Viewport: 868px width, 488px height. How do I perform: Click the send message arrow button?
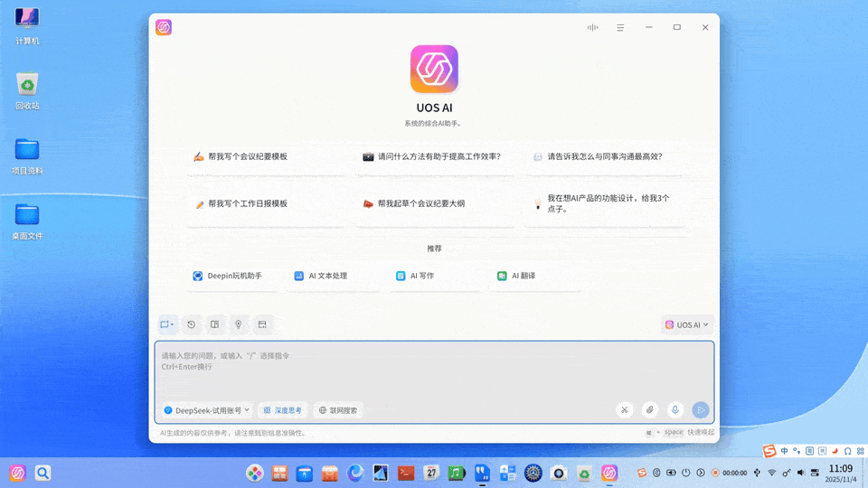click(701, 410)
